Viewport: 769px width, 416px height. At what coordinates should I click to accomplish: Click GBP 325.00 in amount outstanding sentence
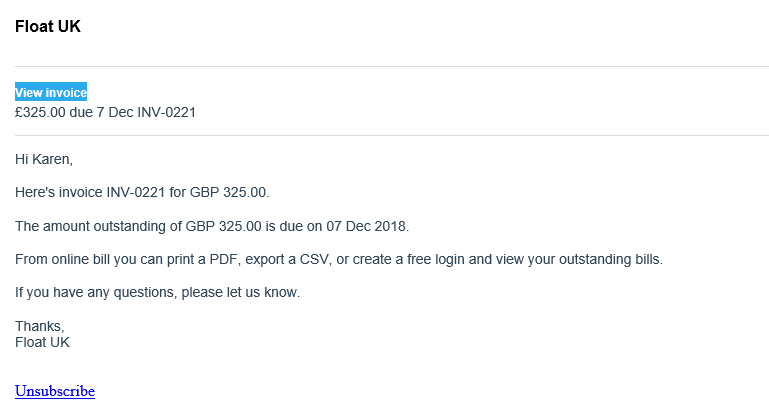pos(223,226)
